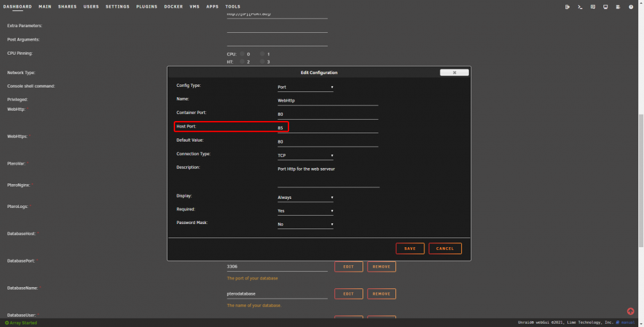Viewport: 644px width, 327px height.
Task: Open the log file icon in header
Action: [x=618, y=7]
